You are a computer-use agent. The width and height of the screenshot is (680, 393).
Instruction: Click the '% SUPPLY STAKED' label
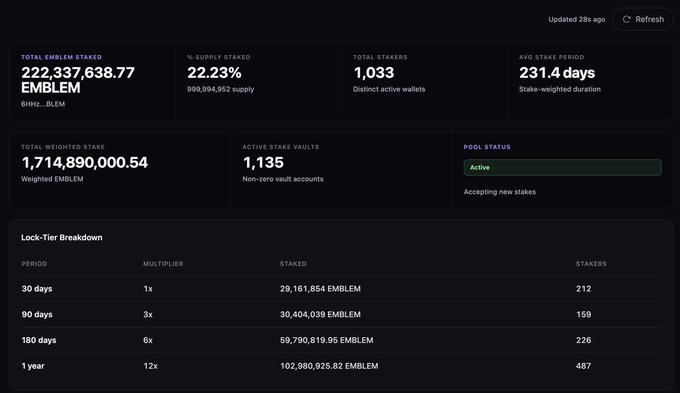click(219, 57)
